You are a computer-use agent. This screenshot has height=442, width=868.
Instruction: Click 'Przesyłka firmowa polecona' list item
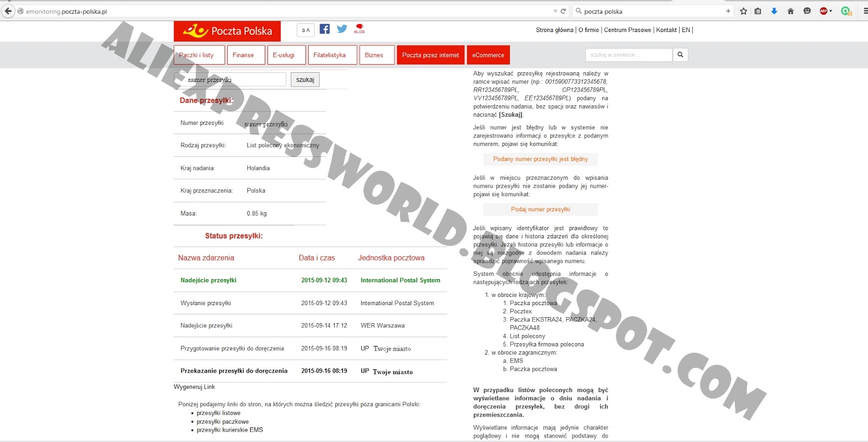pyautogui.click(x=547, y=344)
